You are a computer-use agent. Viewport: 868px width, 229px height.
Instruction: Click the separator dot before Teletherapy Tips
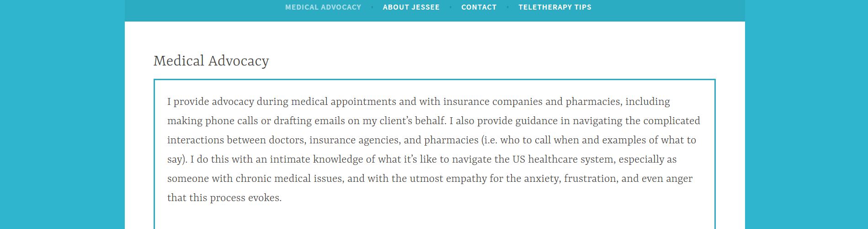pos(507,7)
